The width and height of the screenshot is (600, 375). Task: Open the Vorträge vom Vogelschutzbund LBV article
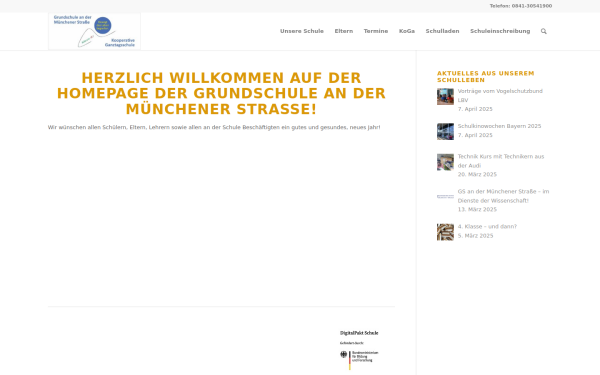tap(500, 96)
